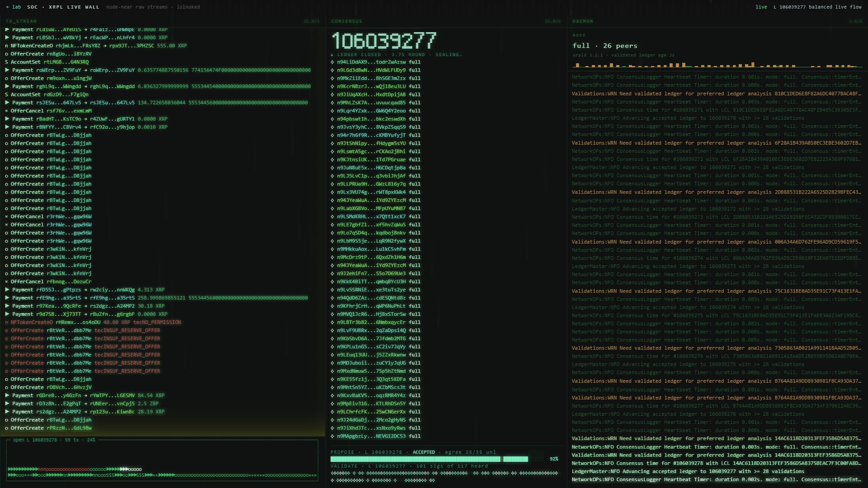Click the diamond icon for validator n9LGd3dBwN...HVdWLFUDy9
868x488 pixels.
click(x=332, y=70)
